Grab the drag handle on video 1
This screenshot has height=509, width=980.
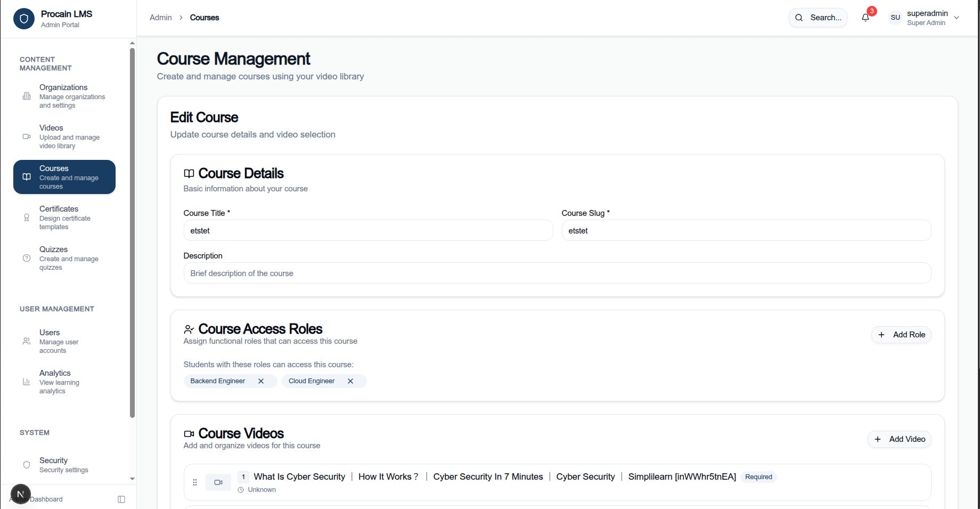pos(195,482)
